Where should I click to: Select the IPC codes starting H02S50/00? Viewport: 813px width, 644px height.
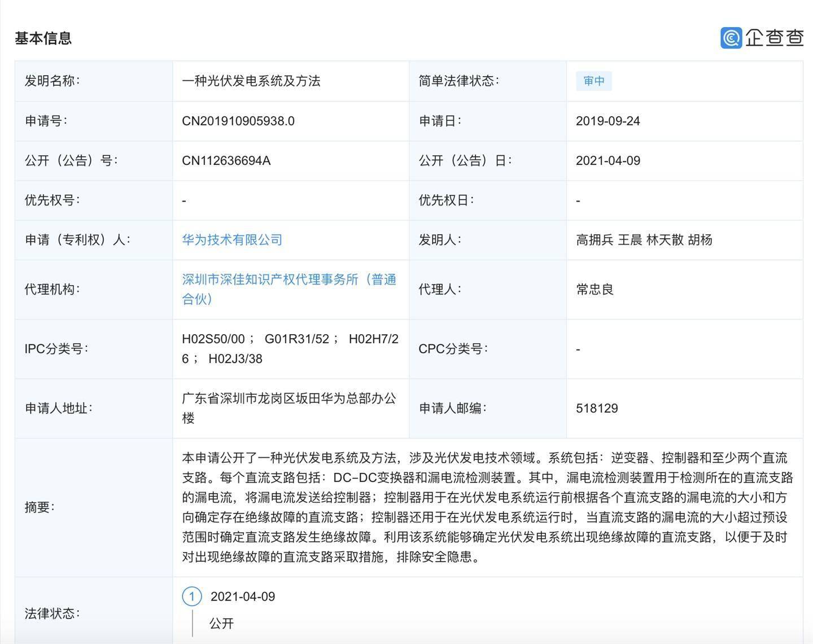coord(290,349)
